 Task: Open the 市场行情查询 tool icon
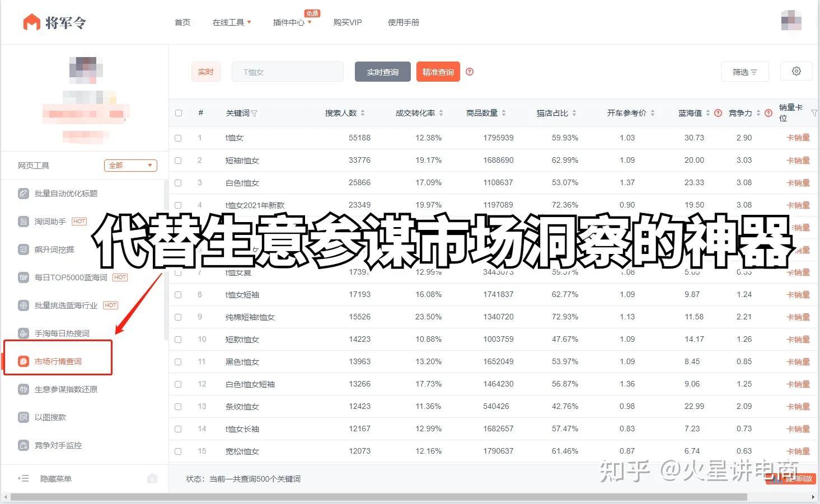coord(23,361)
